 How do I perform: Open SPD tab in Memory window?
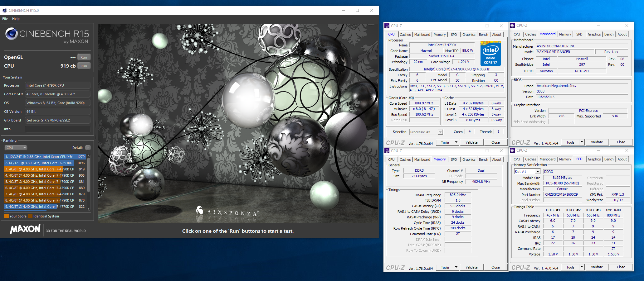pos(454,160)
